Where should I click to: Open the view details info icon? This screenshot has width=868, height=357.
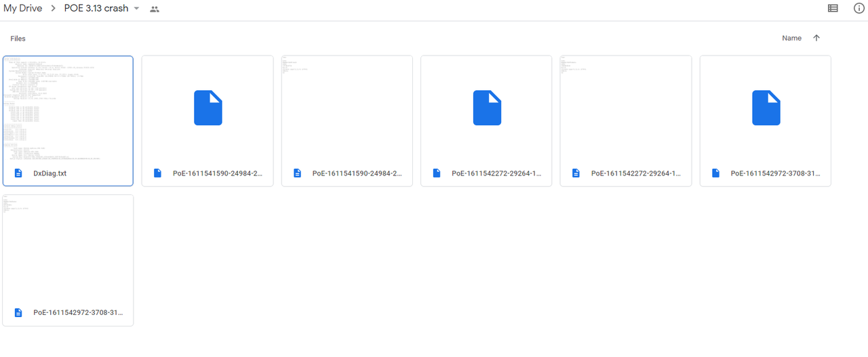859,9
